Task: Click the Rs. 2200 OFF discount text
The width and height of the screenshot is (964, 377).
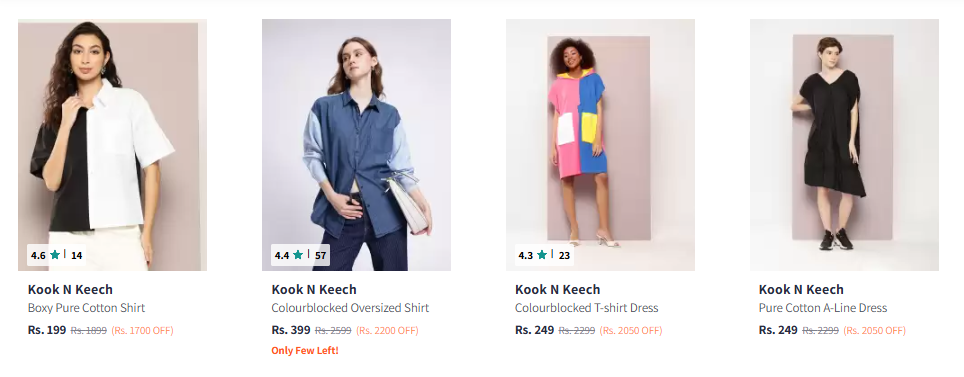Action: click(x=387, y=331)
